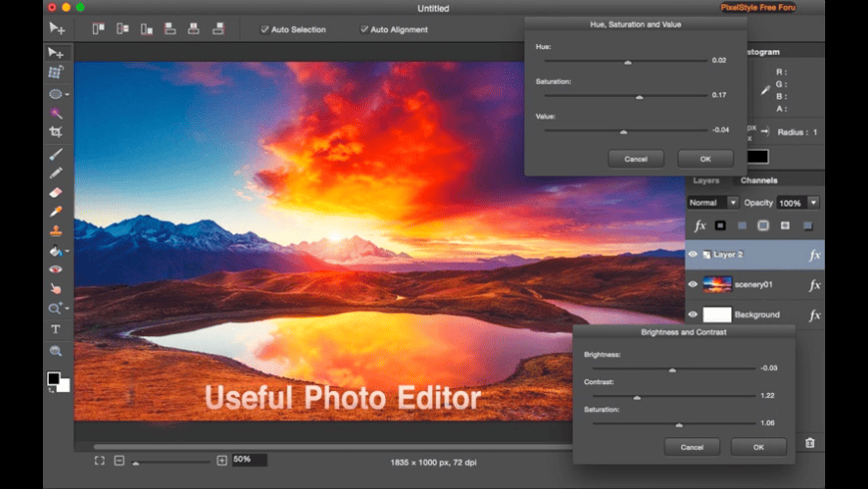Click OK in Brightness and Contrast dialog
Image resolution: width=868 pixels, height=489 pixels.
click(758, 447)
